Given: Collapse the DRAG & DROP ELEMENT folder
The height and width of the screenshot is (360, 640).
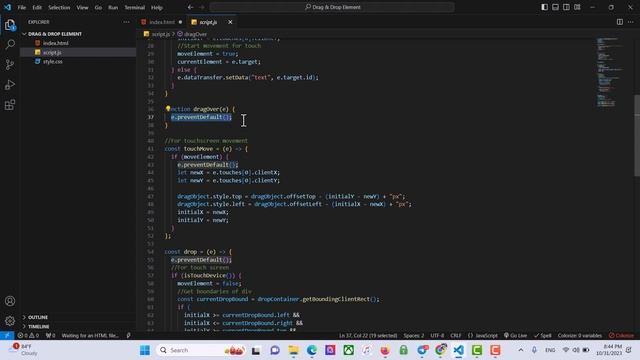Looking at the screenshot, I should (x=55, y=34).
